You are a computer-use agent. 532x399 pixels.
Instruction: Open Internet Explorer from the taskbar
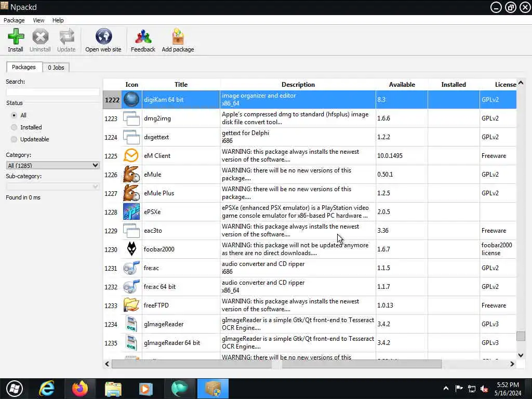[47, 389]
